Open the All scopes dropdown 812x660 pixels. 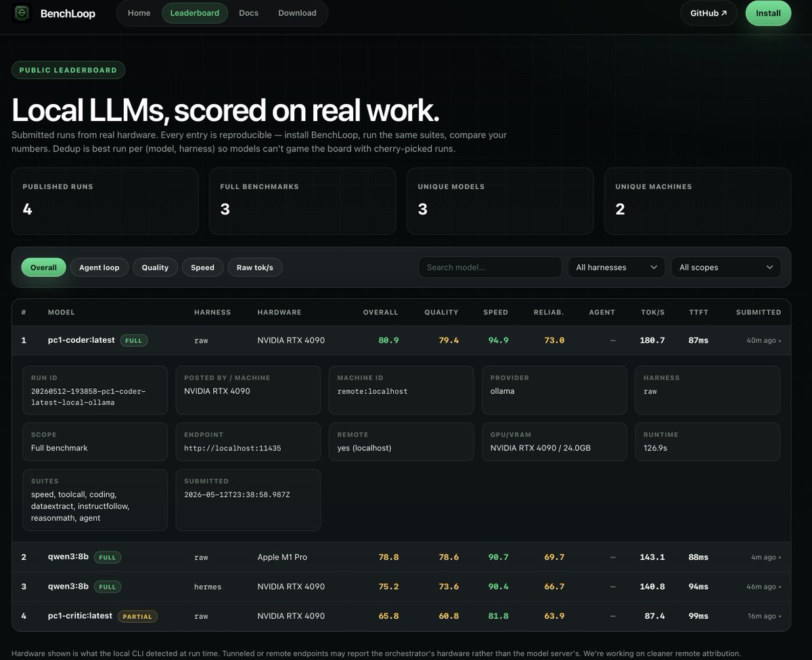726,267
